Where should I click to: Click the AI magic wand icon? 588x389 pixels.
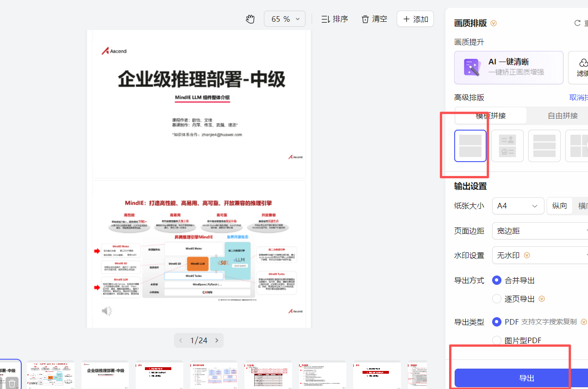pyautogui.click(x=472, y=68)
